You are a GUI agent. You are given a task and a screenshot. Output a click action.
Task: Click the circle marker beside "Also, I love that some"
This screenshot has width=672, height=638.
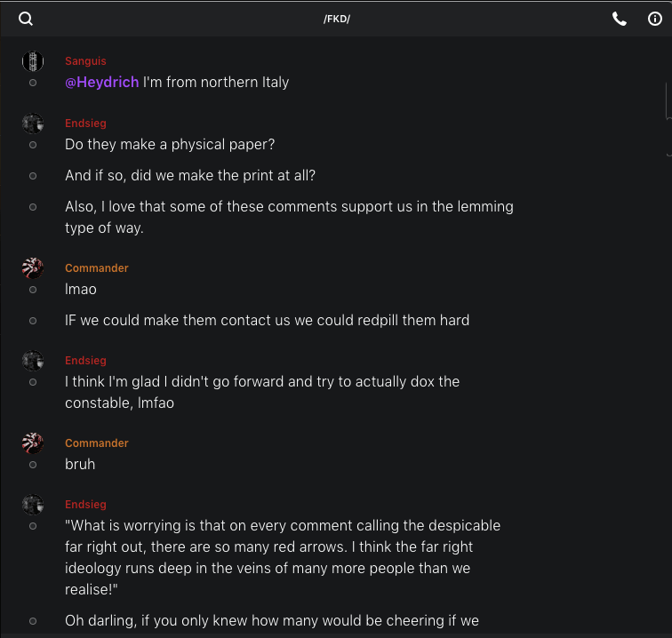pos(33,207)
